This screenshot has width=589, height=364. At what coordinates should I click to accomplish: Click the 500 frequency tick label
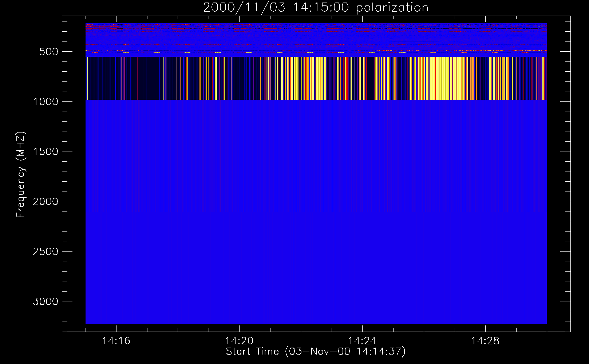click(x=49, y=52)
